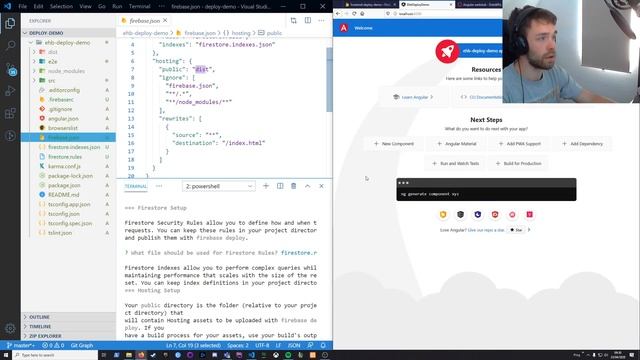Open the Terminal menu
The image size is (640, 360).
pyautogui.click(x=140, y=7)
